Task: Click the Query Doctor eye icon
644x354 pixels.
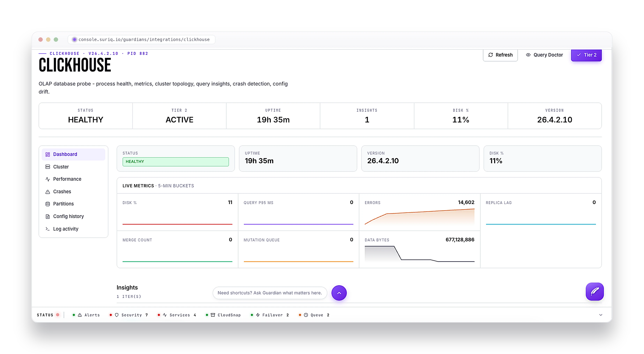Action: 528,55
